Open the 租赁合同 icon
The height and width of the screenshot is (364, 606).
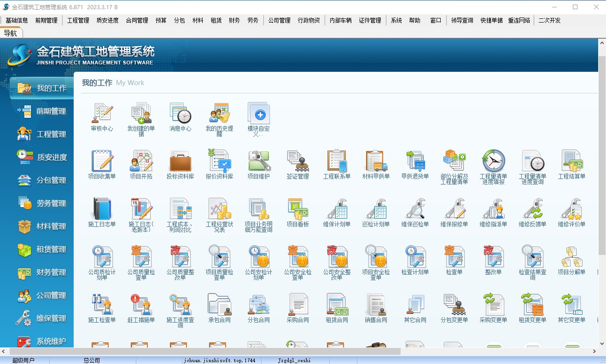(x=337, y=305)
